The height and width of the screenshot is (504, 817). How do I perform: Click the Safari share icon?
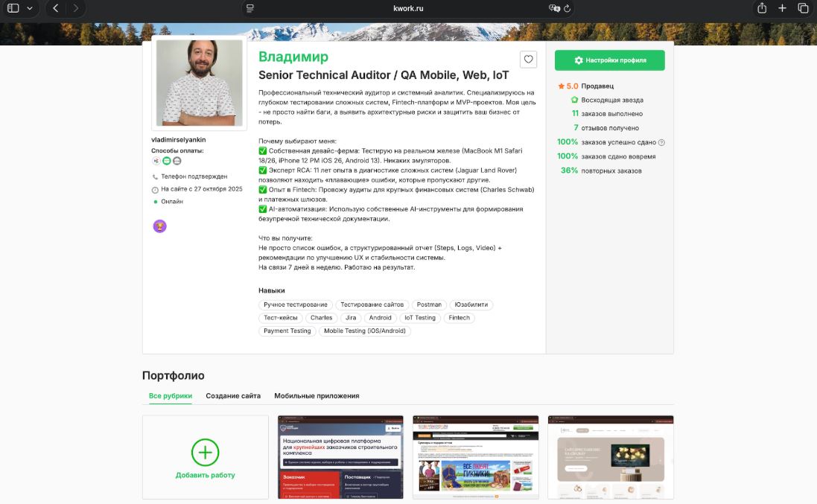tap(762, 8)
